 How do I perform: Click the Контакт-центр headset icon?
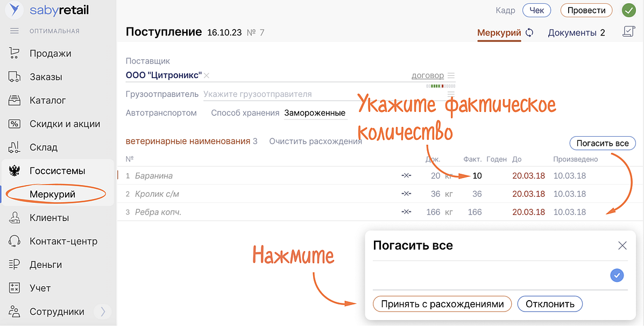point(15,241)
